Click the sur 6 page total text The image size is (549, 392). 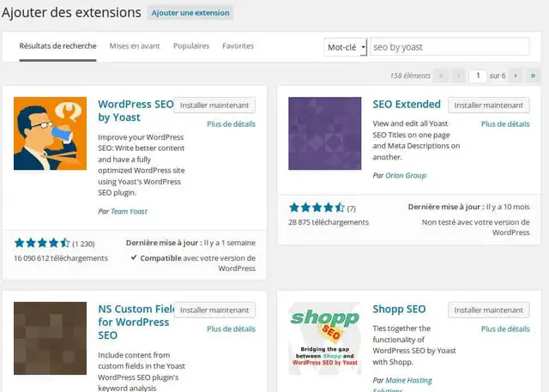[498, 75]
